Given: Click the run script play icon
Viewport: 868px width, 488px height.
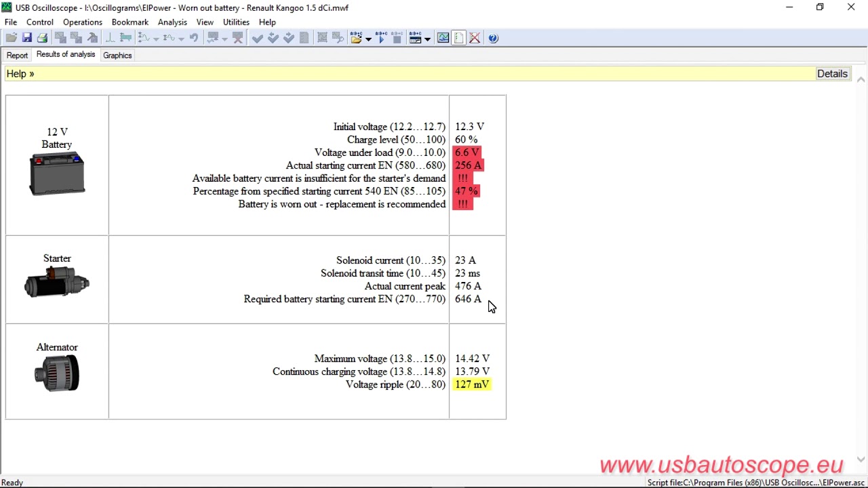Looking at the screenshot, I should (x=381, y=38).
